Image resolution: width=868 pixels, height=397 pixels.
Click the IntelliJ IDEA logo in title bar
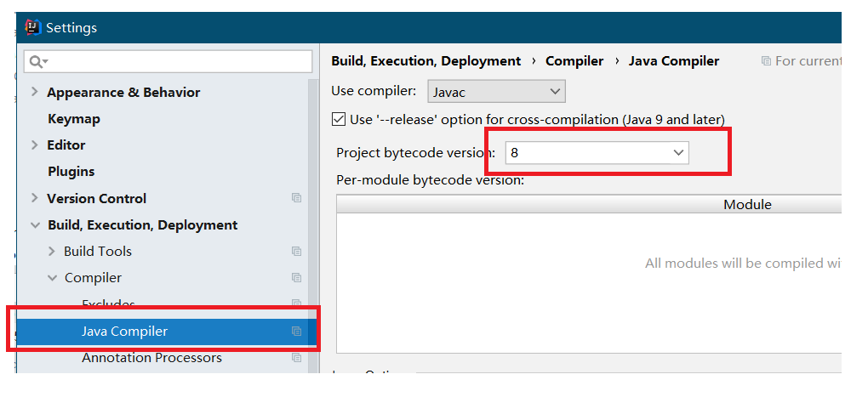pos(33,27)
